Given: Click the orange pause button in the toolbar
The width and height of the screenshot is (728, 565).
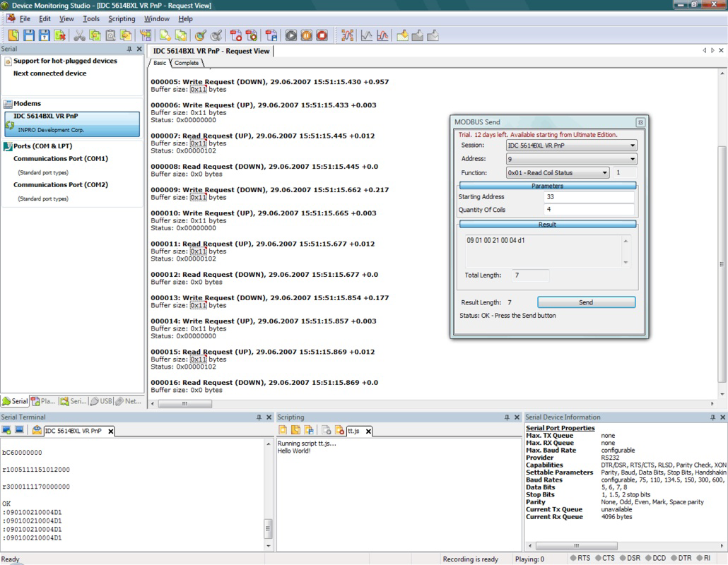Looking at the screenshot, I should tap(307, 35).
